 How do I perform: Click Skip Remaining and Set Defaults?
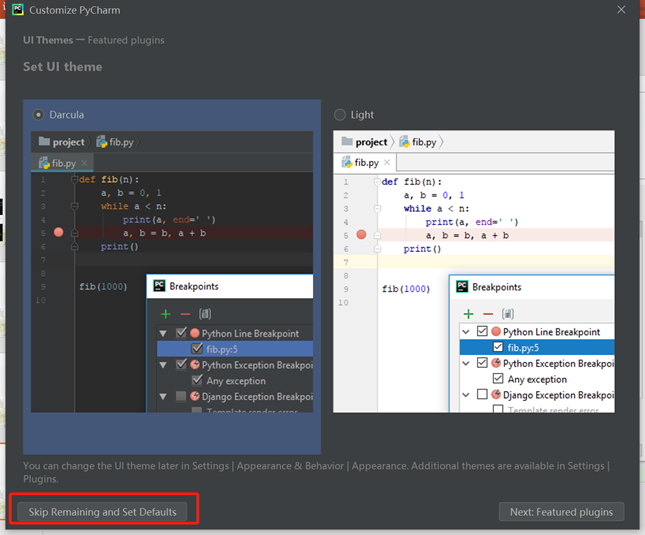coord(102,512)
